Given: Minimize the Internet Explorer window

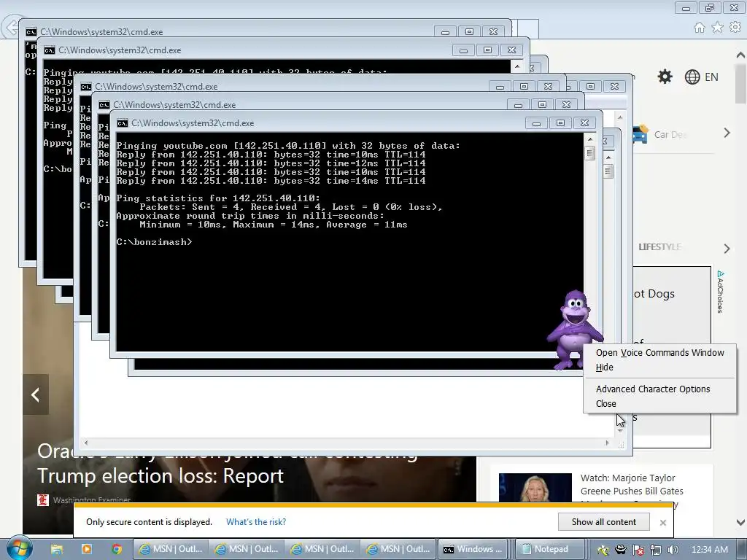Looking at the screenshot, I should coord(686,8).
